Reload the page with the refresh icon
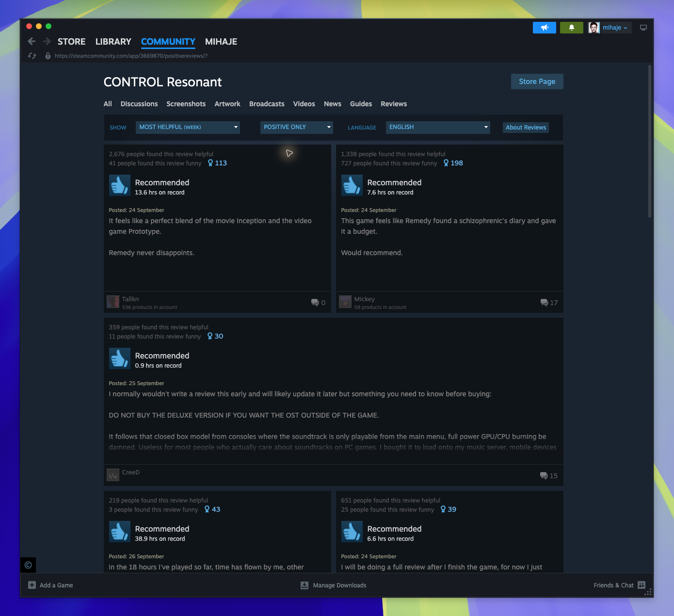 click(32, 56)
